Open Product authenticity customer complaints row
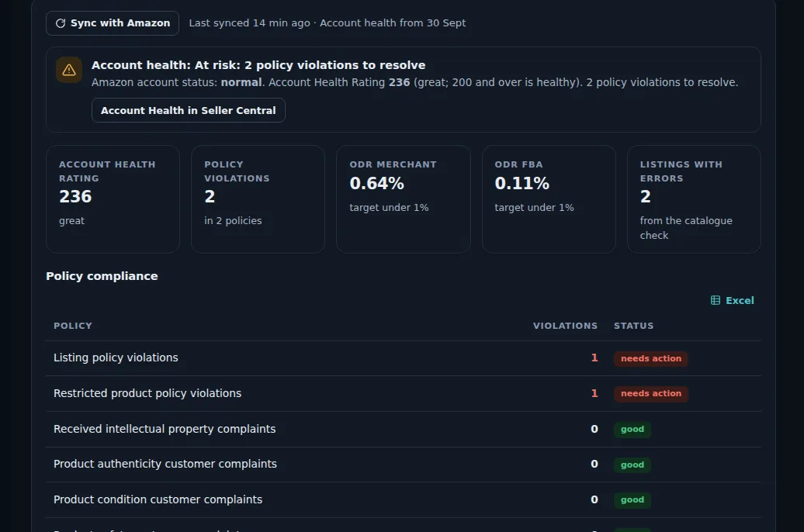 point(403,465)
